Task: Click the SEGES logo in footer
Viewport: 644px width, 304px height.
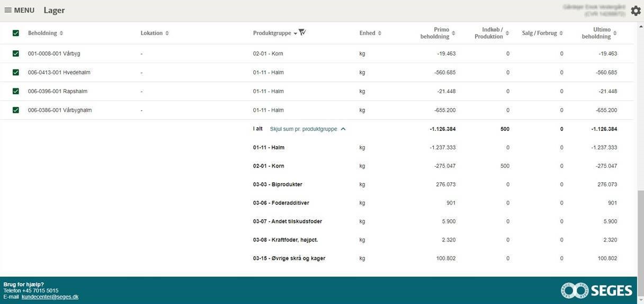Action: (596, 290)
